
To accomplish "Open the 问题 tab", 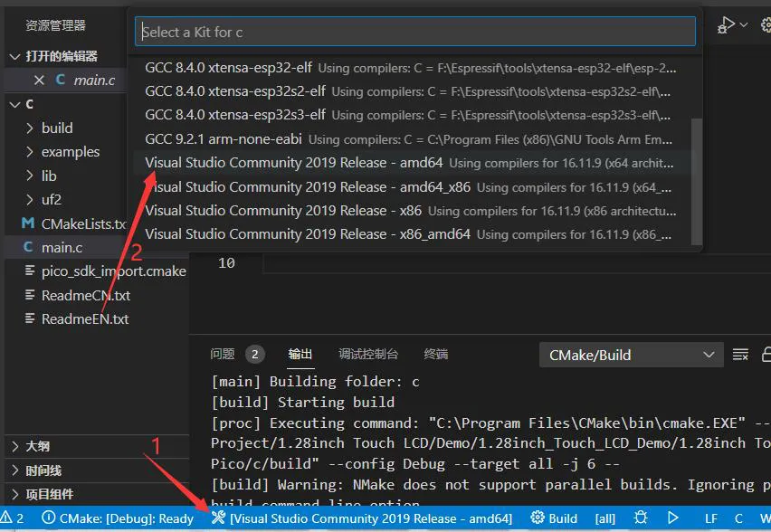I will (x=223, y=354).
